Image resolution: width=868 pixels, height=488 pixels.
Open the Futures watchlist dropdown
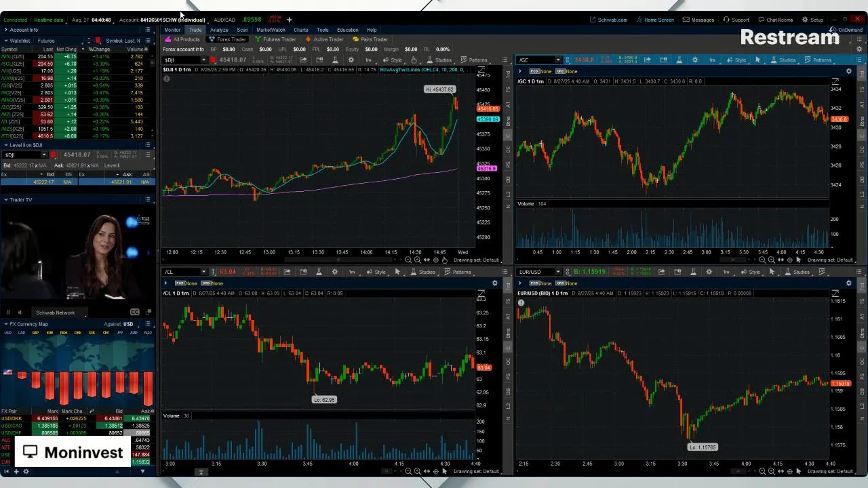click(x=59, y=41)
